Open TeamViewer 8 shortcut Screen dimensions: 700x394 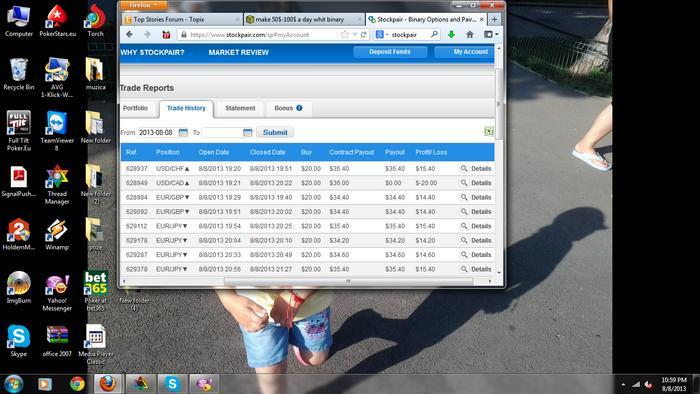pos(57,131)
